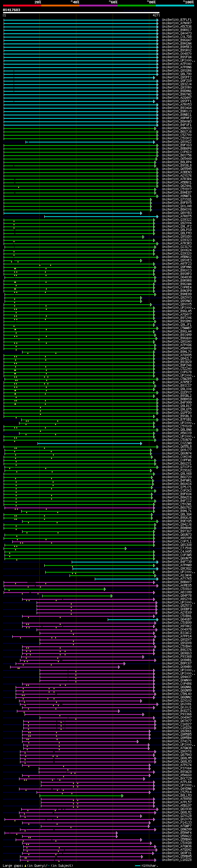Select the UniRef100_Q7XSQ1 label
The image size is (197, 868).
pyautogui.click(x=176, y=200)
